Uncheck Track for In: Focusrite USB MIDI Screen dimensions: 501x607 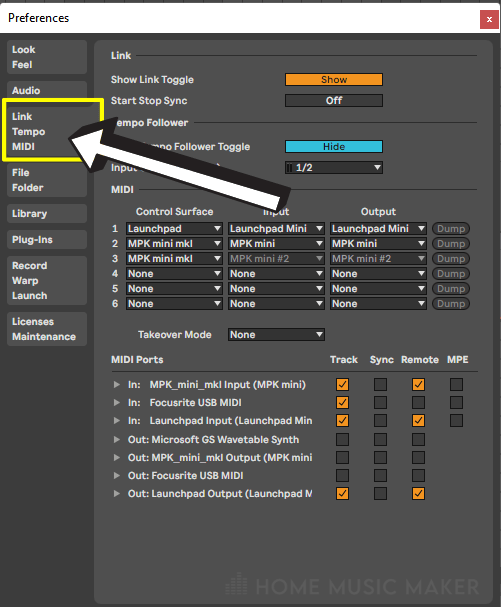(342, 403)
